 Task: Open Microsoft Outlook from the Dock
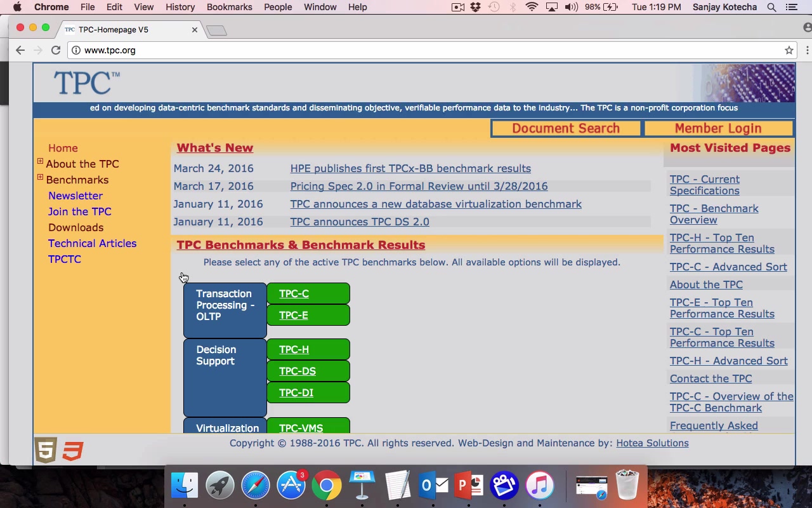click(x=433, y=486)
